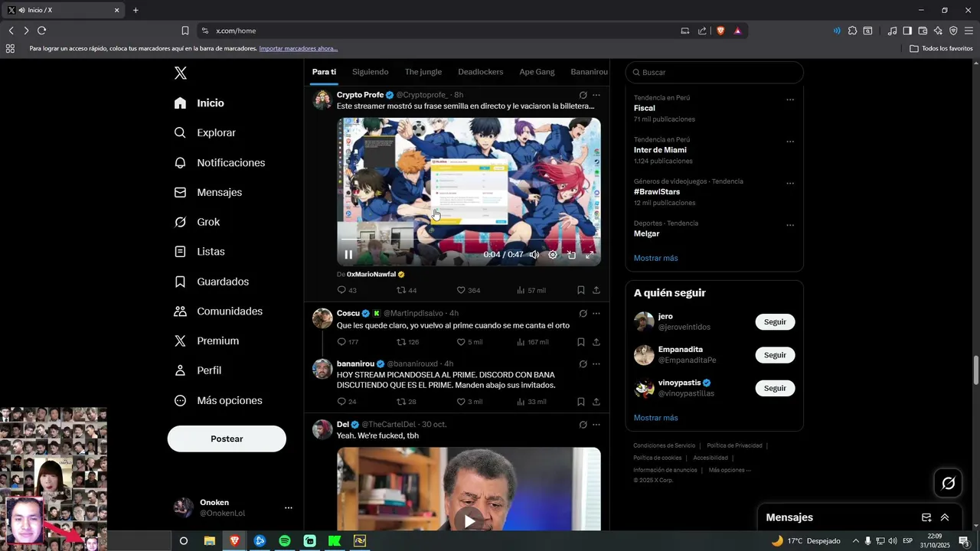The image size is (980, 551).
Task: Open Explorar in sidebar
Action: click(x=205, y=132)
